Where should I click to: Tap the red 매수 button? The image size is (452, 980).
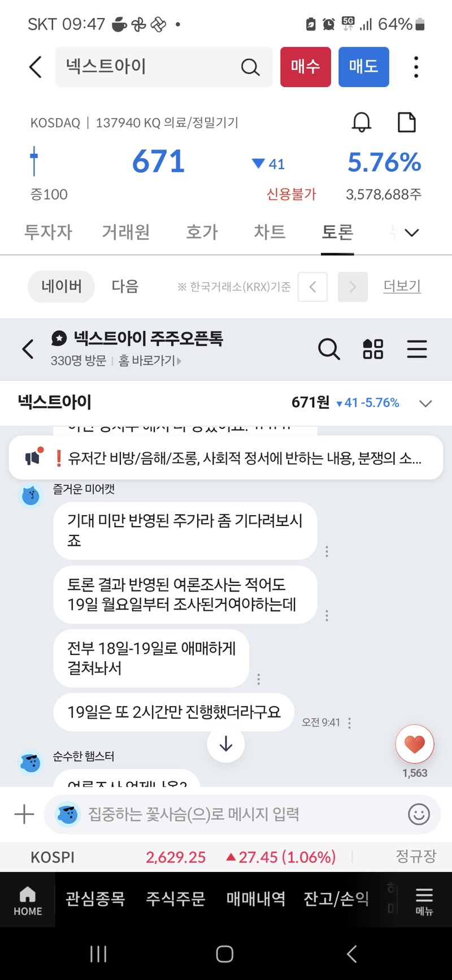(x=306, y=67)
